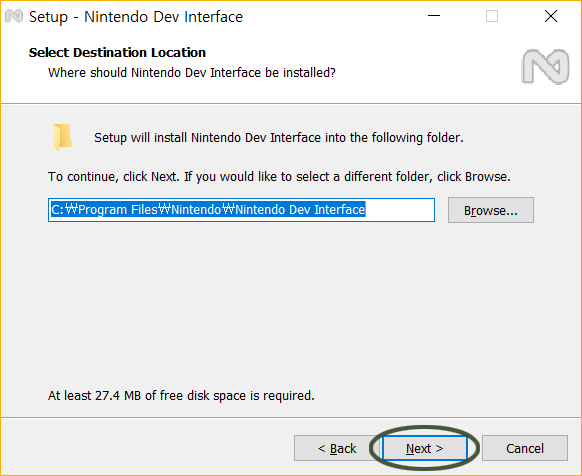This screenshot has height=476, width=582.
Task: Close the setup window
Action: pyautogui.click(x=551, y=16)
